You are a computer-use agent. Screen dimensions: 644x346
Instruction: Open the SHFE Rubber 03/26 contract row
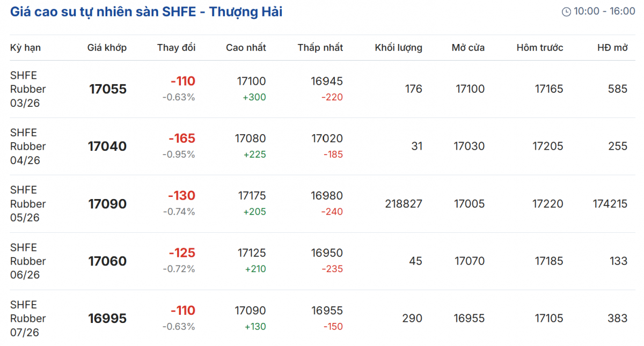pos(28,89)
